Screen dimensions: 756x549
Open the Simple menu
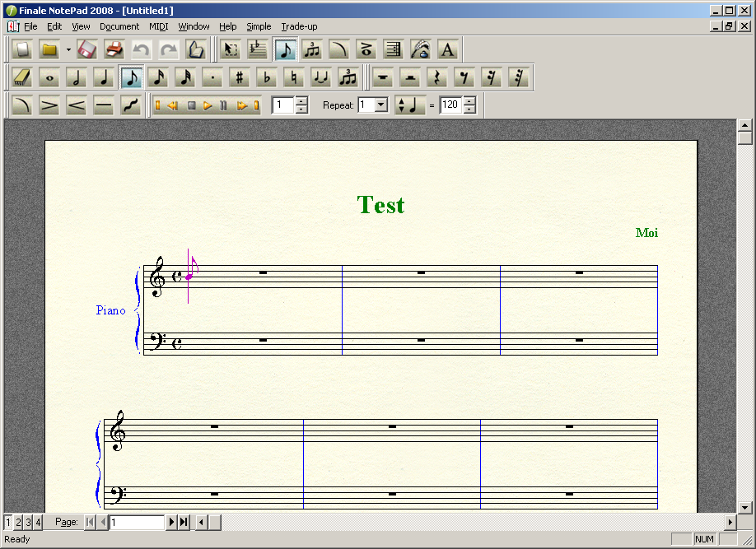[x=259, y=26]
